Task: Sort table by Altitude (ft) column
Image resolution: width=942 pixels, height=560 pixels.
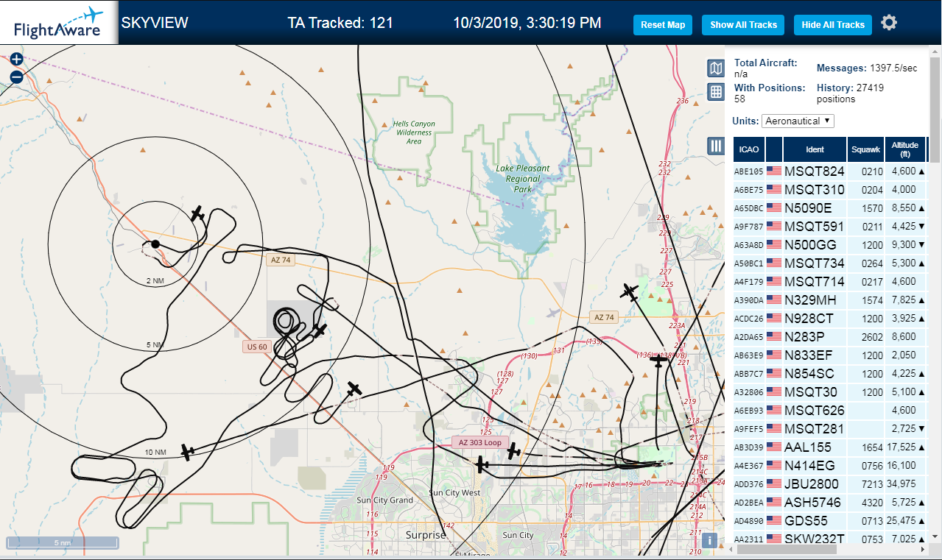Action: point(904,149)
